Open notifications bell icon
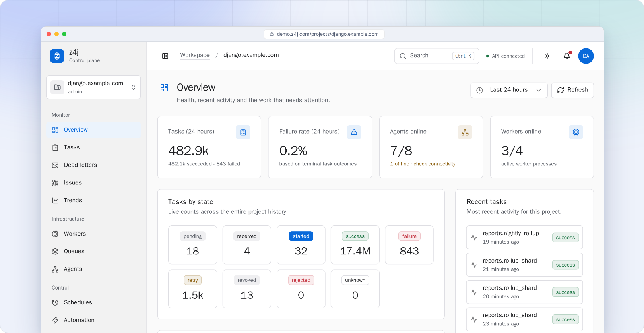The width and height of the screenshot is (644, 333). [x=567, y=56]
